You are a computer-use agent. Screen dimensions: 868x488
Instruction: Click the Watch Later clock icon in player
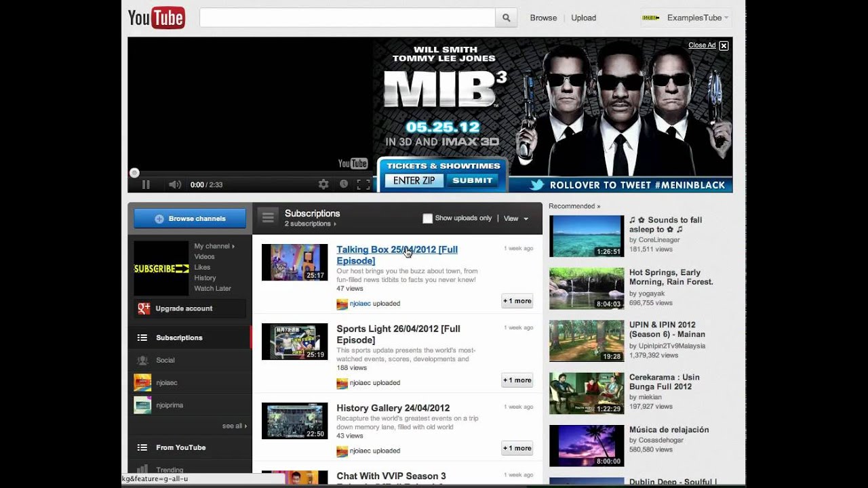pyautogui.click(x=344, y=184)
